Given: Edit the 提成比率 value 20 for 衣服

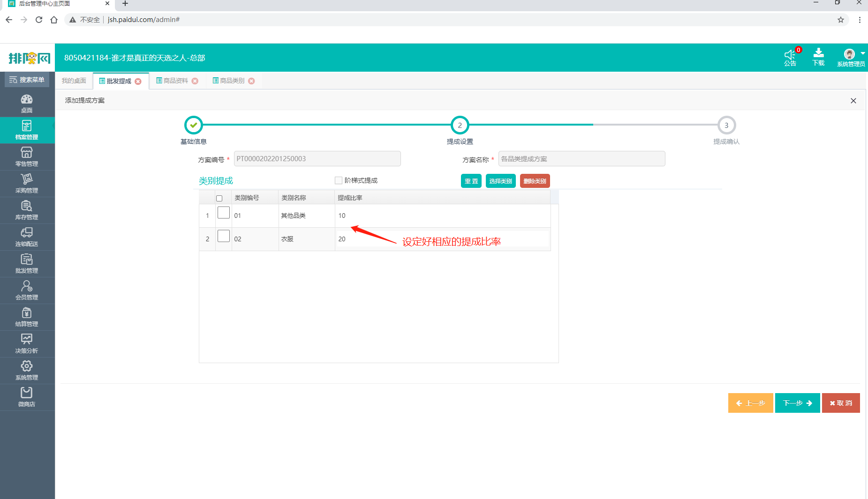Looking at the screenshot, I should click(x=443, y=239).
